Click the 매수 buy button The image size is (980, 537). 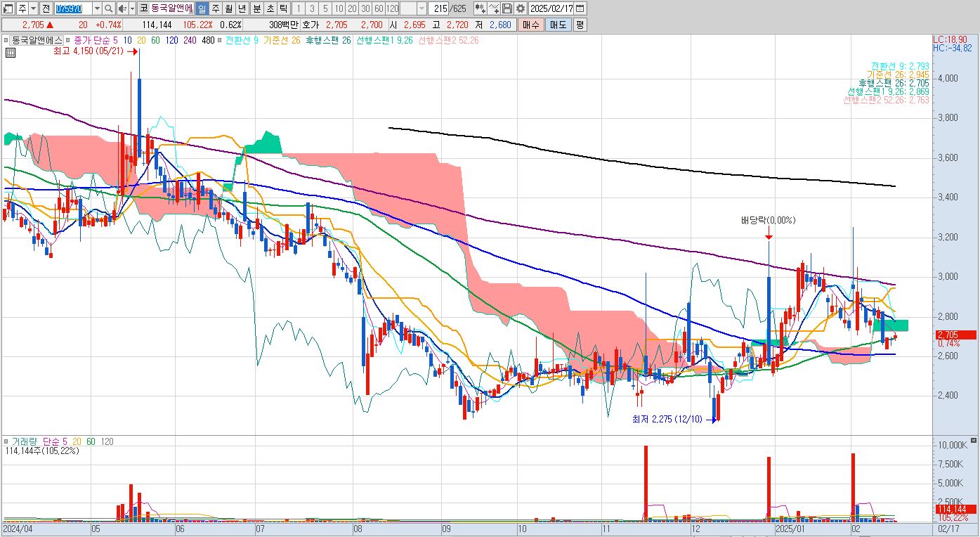[x=531, y=25]
